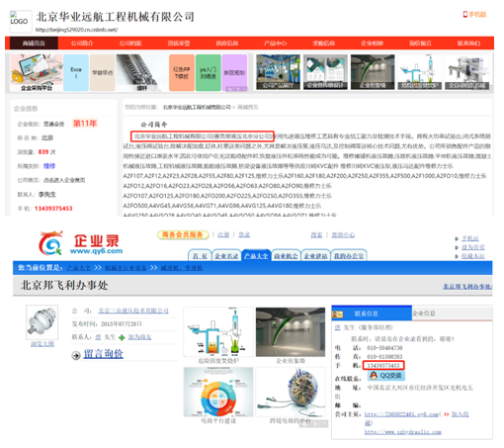Go to 联系我们 in the red navigation bar

coord(468,44)
